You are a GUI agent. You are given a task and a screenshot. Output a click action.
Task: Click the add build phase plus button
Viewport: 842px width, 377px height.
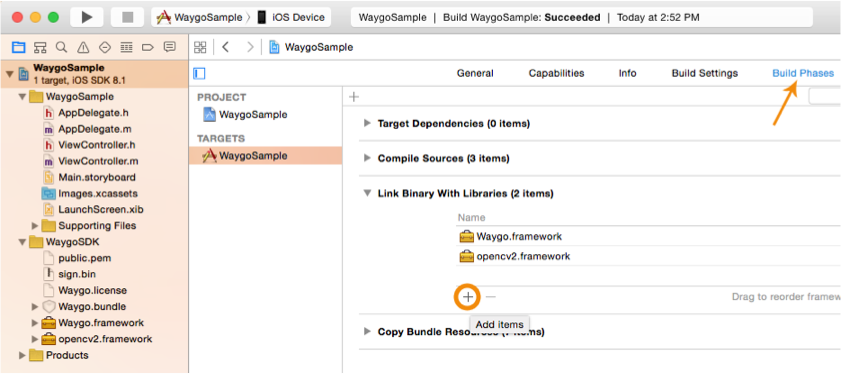coord(354,97)
